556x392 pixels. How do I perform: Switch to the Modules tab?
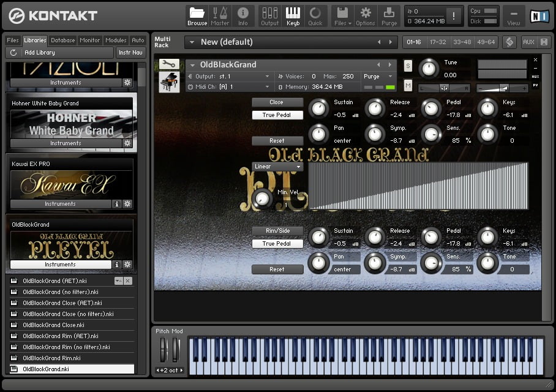click(x=116, y=40)
